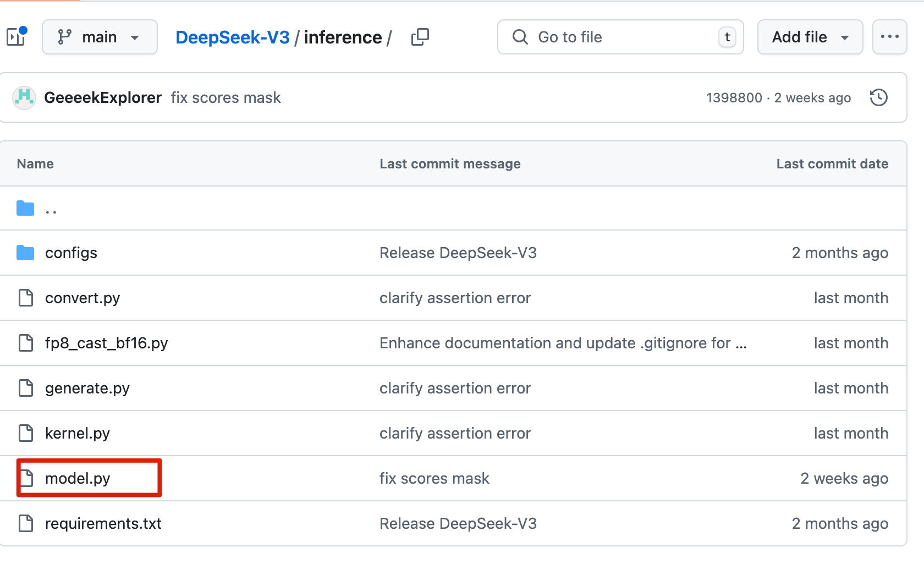Image resolution: width=924 pixels, height=569 pixels.
Task: Click model.py '2 weeks ago' date
Action: pos(844,478)
